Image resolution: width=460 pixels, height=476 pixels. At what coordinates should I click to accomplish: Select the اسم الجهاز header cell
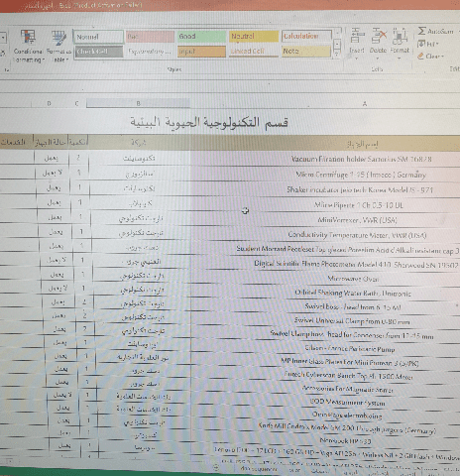(363, 144)
